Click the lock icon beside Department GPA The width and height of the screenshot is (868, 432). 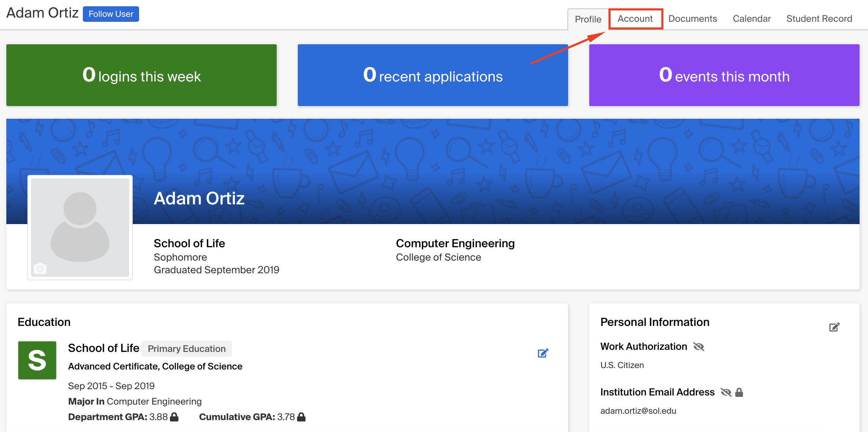click(x=174, y=417)
